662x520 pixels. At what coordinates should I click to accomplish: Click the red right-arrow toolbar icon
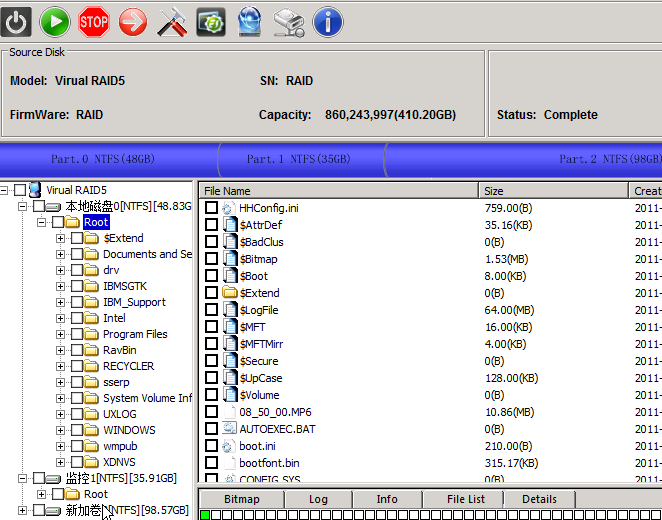133,22
